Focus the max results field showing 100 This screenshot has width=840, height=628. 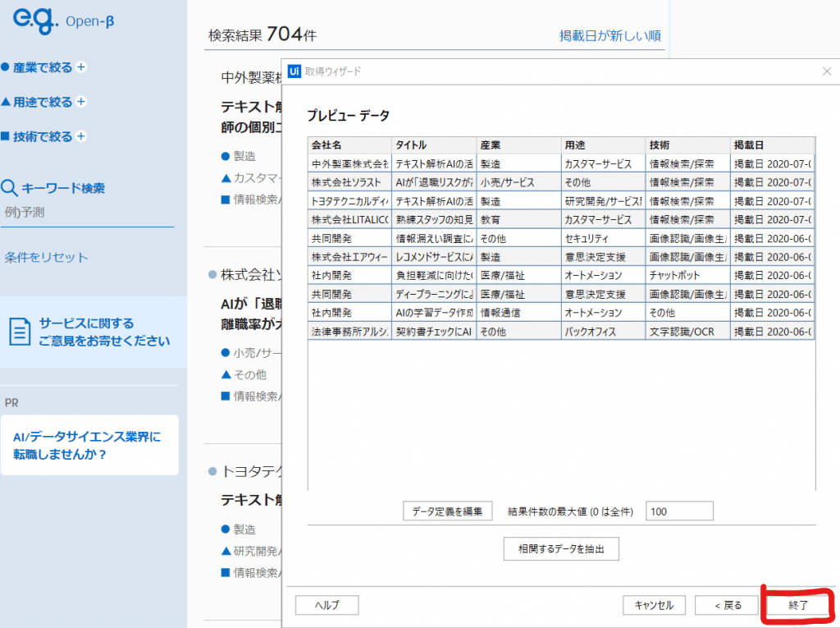coord(679,511)
